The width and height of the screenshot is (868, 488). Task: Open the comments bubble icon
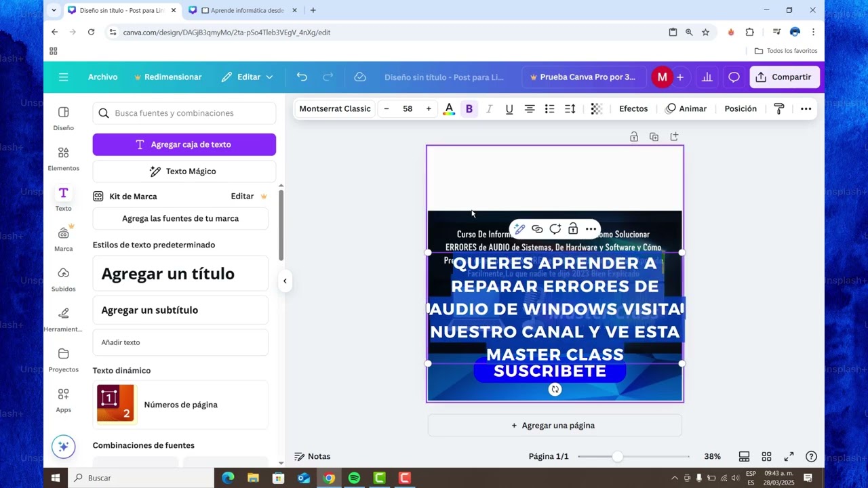click(734, 77)
